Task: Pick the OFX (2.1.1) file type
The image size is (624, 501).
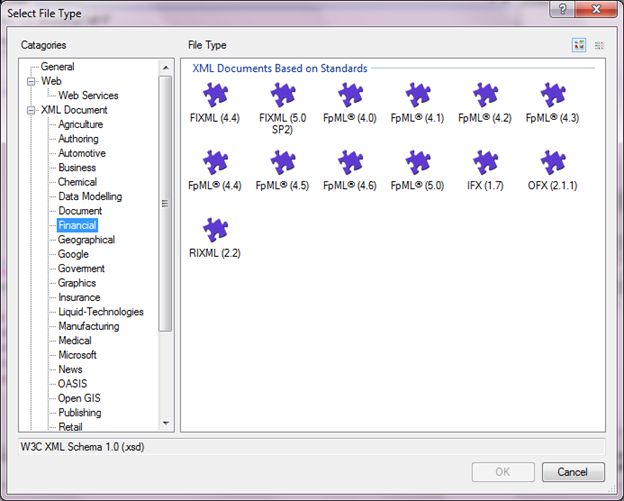Action: [553, 162]
